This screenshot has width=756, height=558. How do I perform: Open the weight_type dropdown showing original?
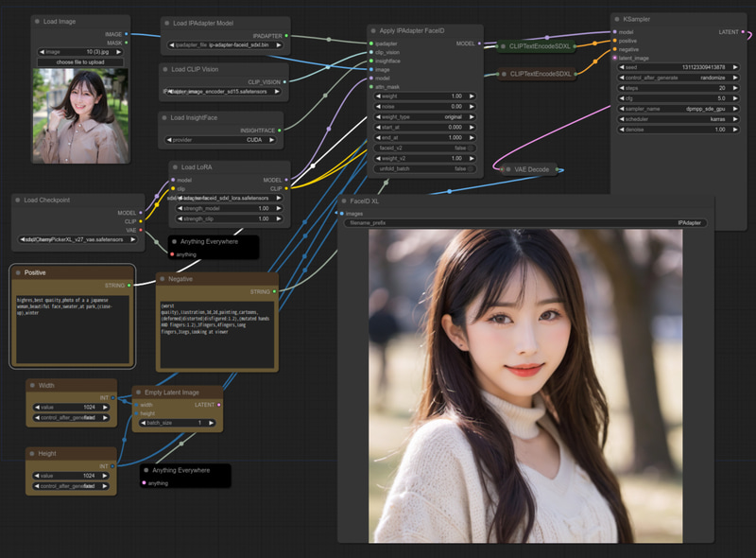(423, 116)
